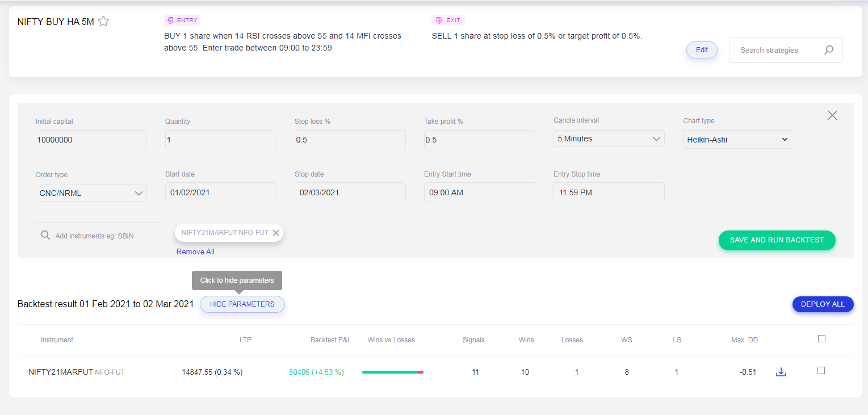Download NIFTY21MARFUT backtest results
The height and width of the screenshot is (415, 868).
point(781,372)
